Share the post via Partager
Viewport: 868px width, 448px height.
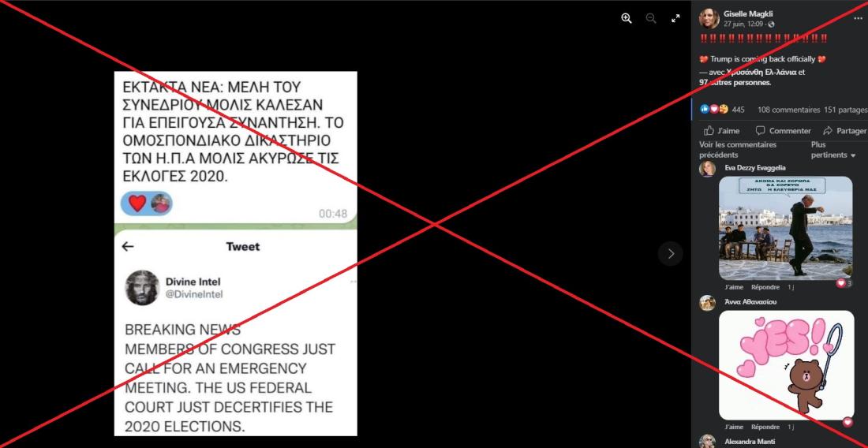(845, 131)
